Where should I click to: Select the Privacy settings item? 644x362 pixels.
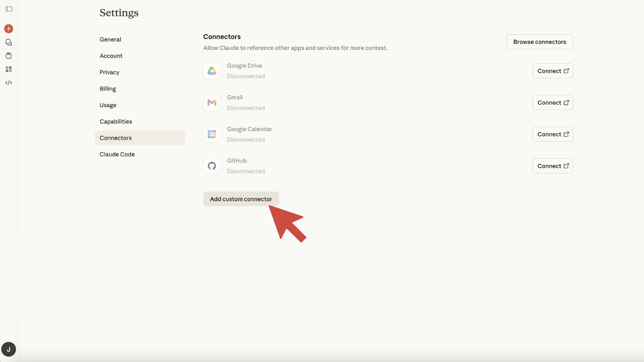[109, 72]
